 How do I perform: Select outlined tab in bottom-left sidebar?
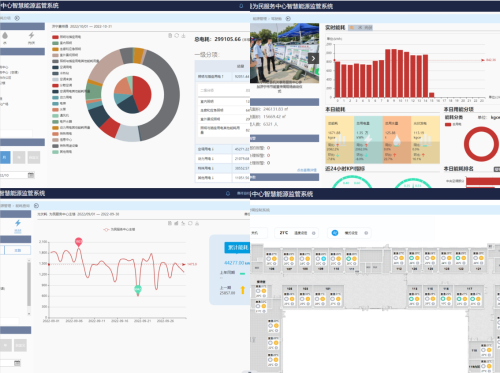pyautogui.click(x=18, y=250)
